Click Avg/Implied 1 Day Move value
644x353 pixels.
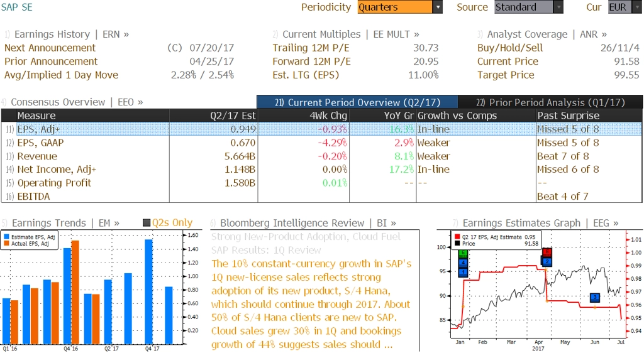[x=203, y=75]
